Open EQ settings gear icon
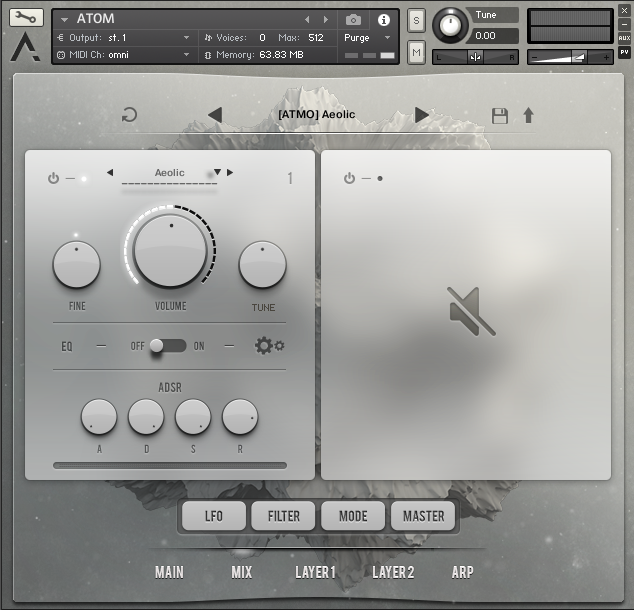The width and height of the screenshot is (634, 610). pos(269,346)
